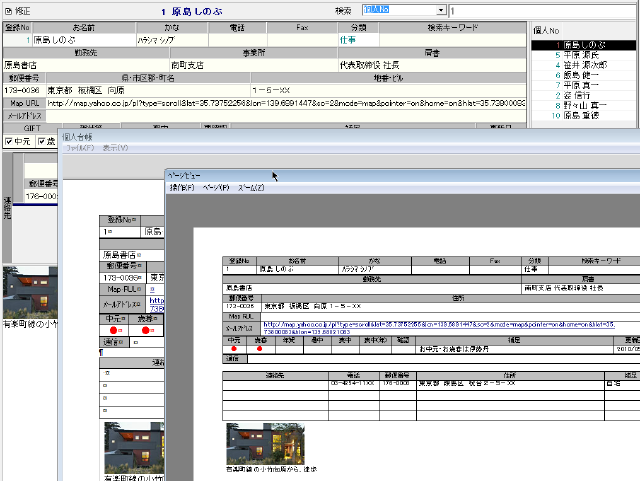This screenshot has width=640, height=481.
Task: Click the かな field ハラシマ シノブ
Action: (172, 40)
